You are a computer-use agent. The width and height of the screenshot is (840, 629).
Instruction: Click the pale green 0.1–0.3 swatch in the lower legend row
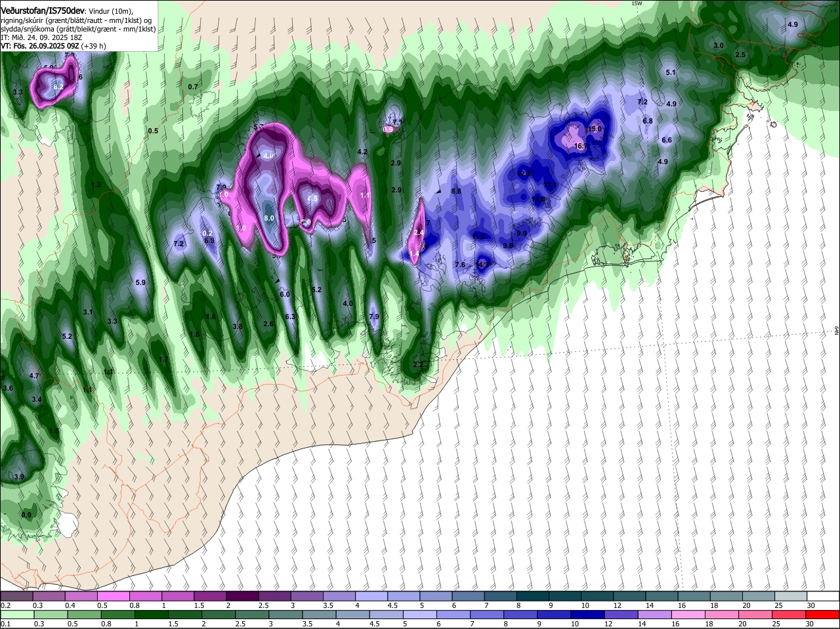[x=16, y=615]
